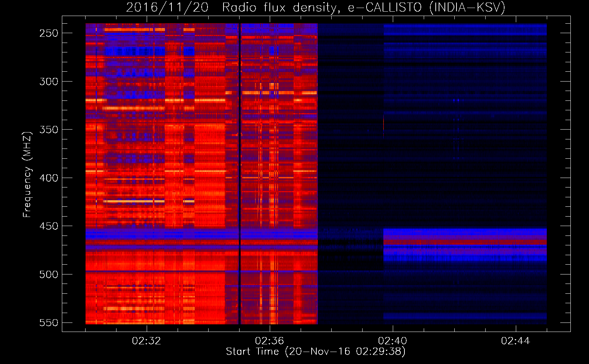
Task: Click the 300 frequency tick label
Action: (49, 82)
